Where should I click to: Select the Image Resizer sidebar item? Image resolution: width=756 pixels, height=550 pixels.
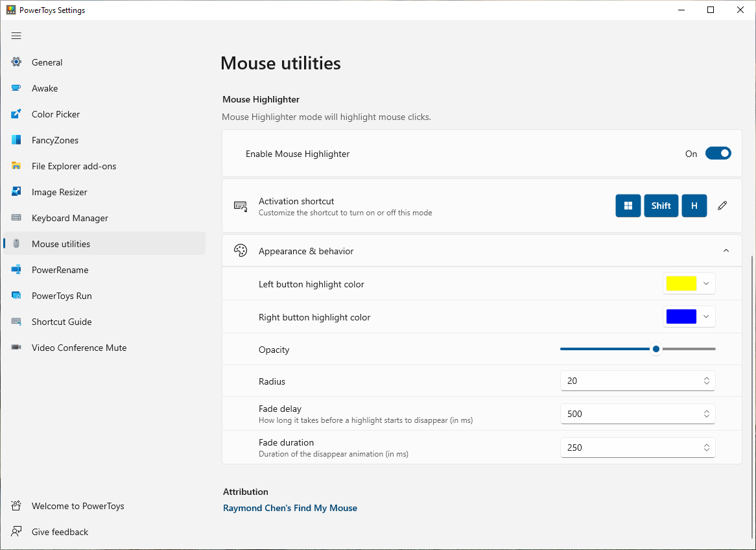pos(104,192)
